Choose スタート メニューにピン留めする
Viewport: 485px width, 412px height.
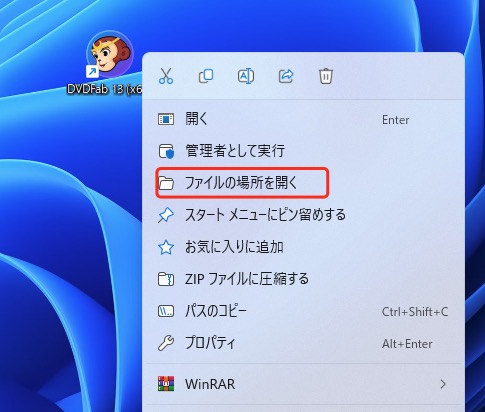(303, 215)
